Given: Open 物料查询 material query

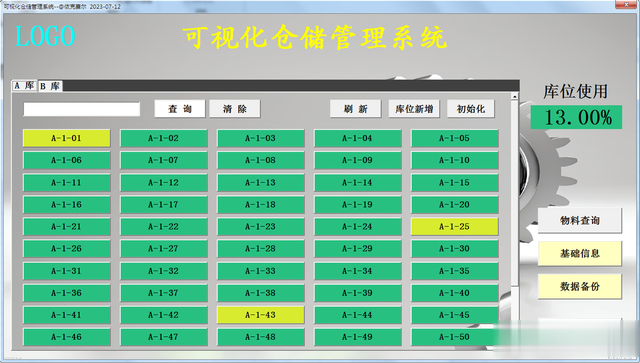Looking at the screenshot, I should 580,220.
